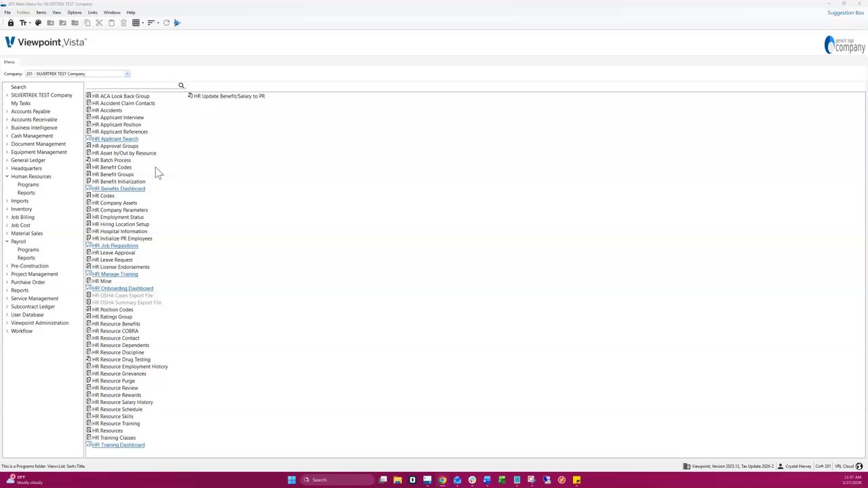Viewport: 868px width, 488px height.
Task: Open the Company dropdown list
Action: 127,74
